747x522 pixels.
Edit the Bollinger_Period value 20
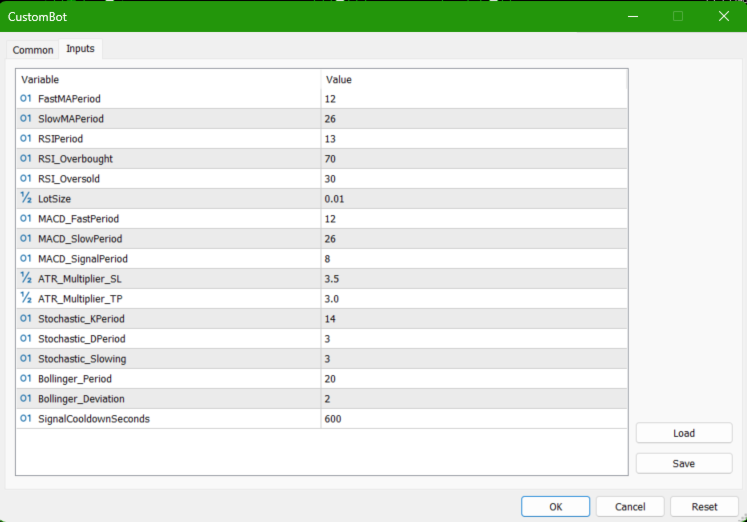pos(474,379)
